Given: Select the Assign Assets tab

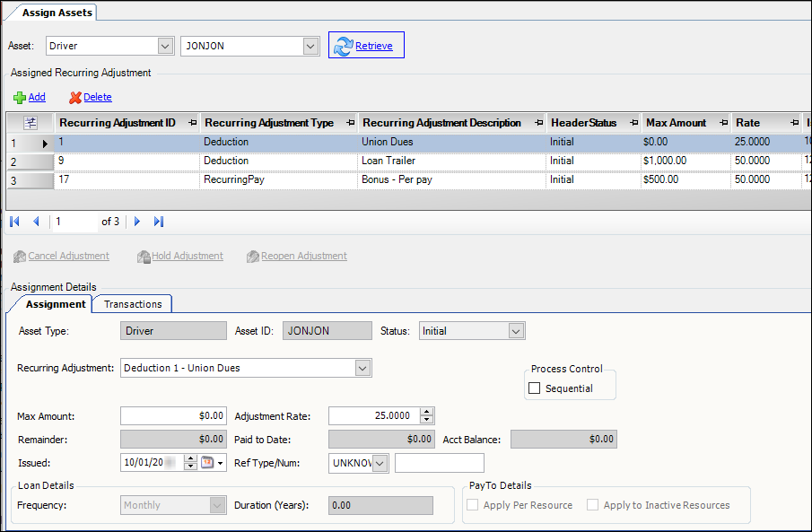Looking at the screenshot, I should point(56,13).
